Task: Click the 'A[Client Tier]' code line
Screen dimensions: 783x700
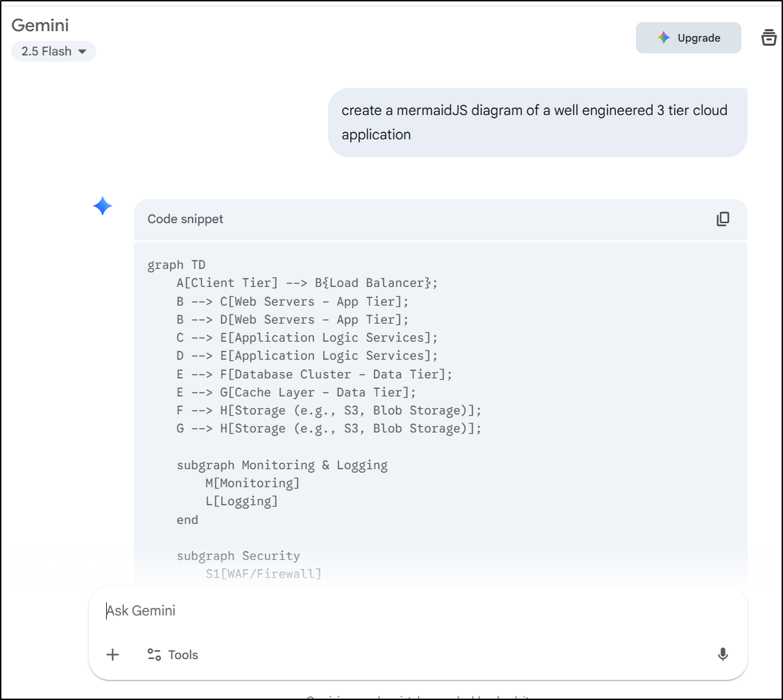Action: pyautogui.click(x=307, y=283)
